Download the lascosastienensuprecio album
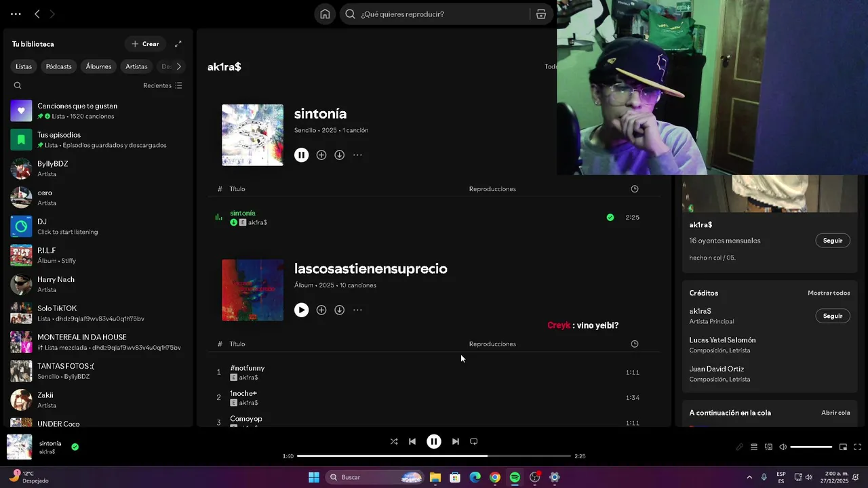868x488 pixels. (x=339, y=310)
